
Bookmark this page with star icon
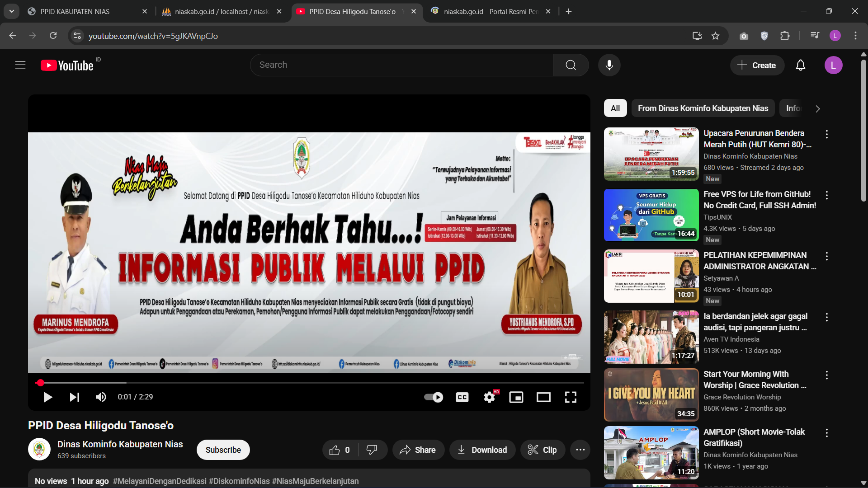(x=715, y=36)
